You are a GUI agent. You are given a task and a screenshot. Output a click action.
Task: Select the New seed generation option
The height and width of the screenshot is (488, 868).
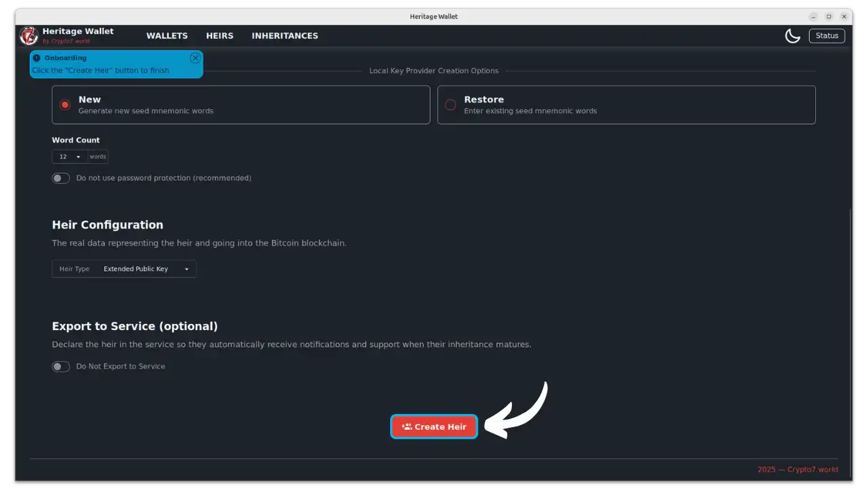point(65,105)
